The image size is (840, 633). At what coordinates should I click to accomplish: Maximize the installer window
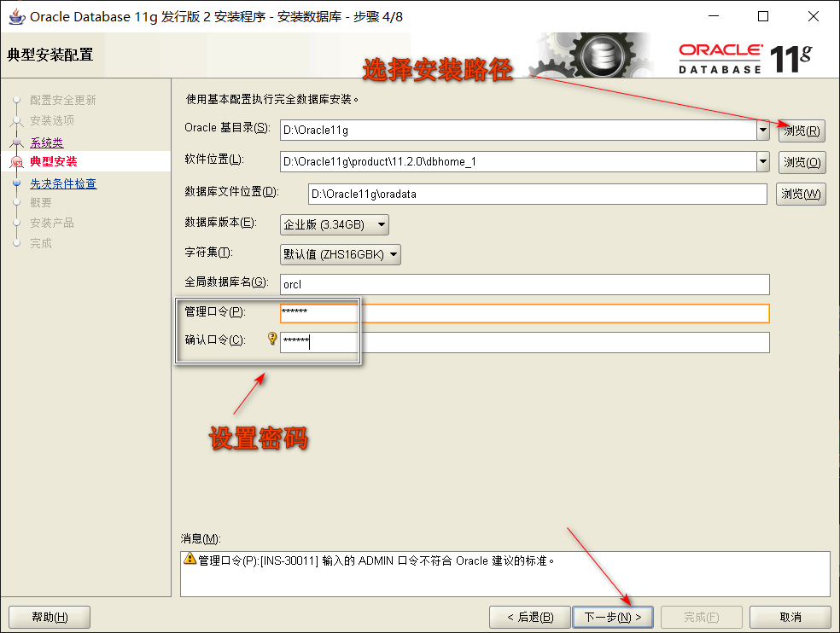point(763,16)
